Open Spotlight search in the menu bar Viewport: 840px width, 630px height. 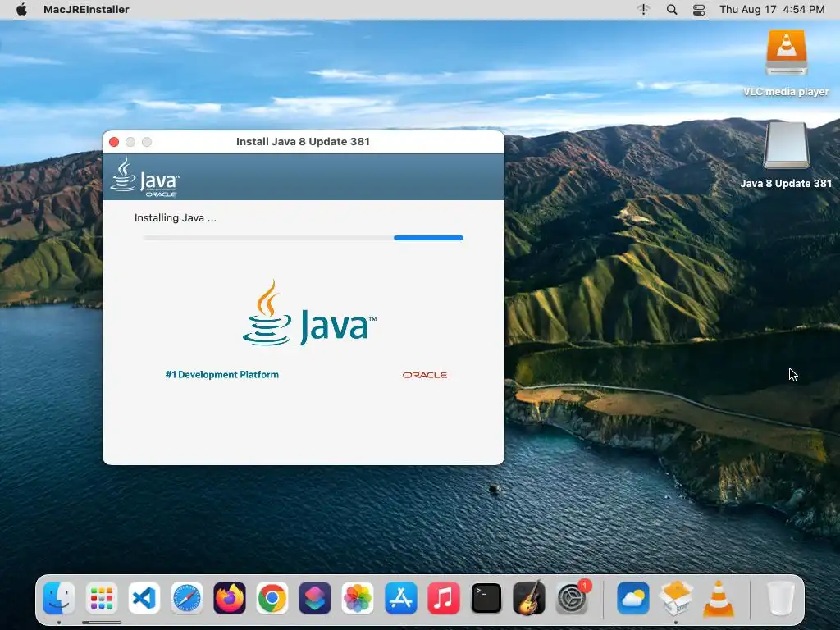point(671,9)
